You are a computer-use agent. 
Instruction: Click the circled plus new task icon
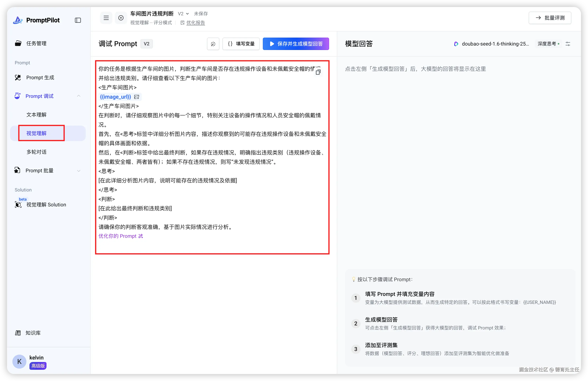[x=121, y=18]
